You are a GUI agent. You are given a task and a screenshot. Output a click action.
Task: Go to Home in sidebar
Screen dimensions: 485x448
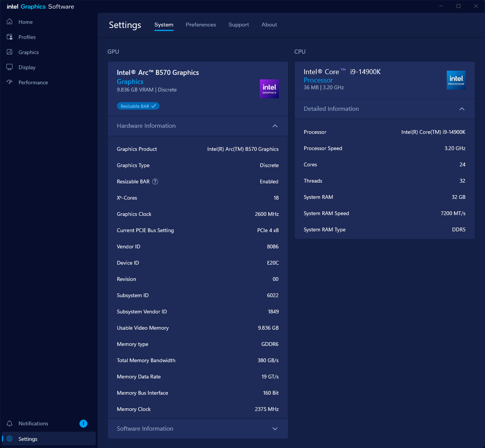click(x=49, y=22)
